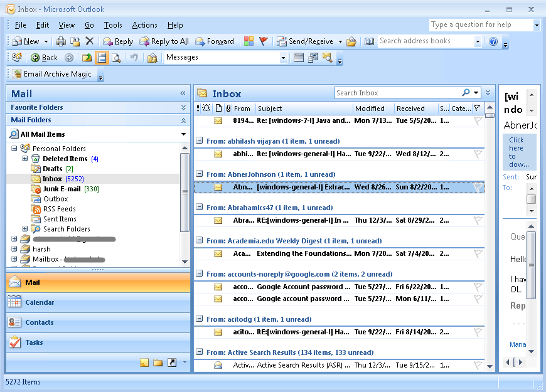
Task: Click the Print Preview icon
Action: pyautogui.click(x=116, y=58)
